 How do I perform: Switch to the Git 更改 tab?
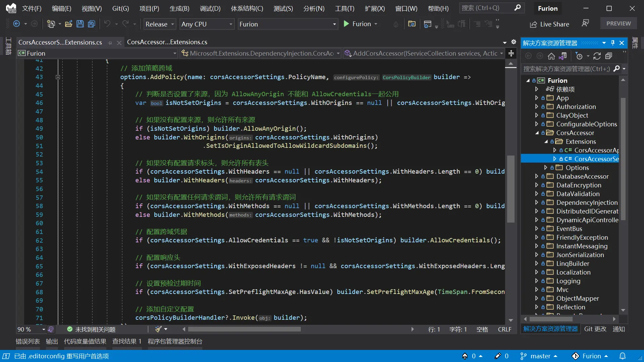[x=595, y=329]
